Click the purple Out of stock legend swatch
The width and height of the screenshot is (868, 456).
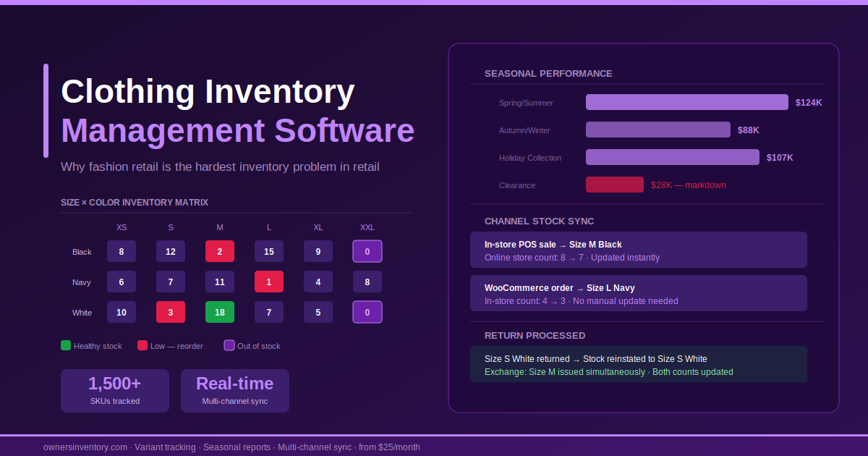(x=229, y=345)
